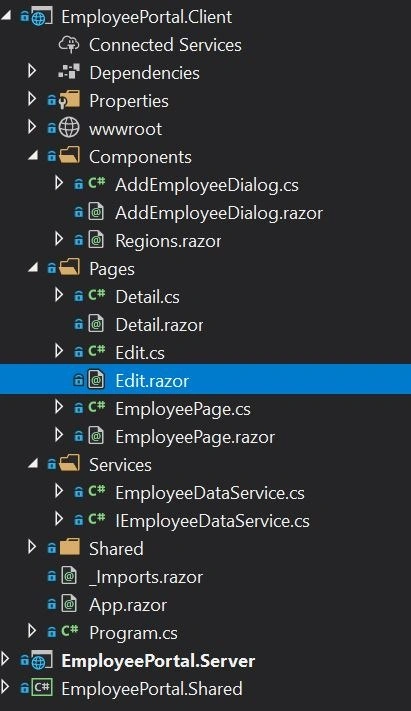Select AddEmployeeDialog.razor in Components
The width and height of the screenshot is (411, 711).
coord(219,213)
